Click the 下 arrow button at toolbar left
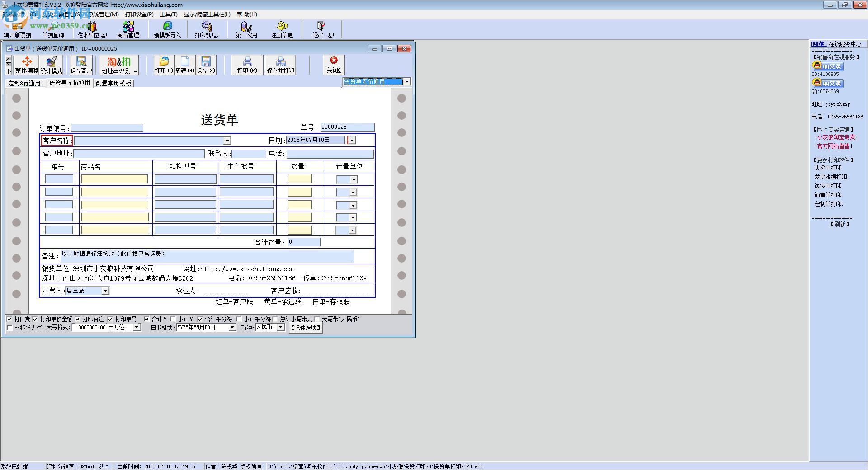Image resolution: width=868 pixels, height=470 pixels. (9, 71)
